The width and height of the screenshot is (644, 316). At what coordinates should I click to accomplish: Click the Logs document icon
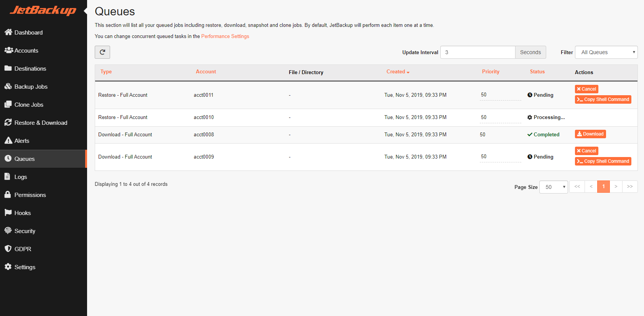(7, 177)
